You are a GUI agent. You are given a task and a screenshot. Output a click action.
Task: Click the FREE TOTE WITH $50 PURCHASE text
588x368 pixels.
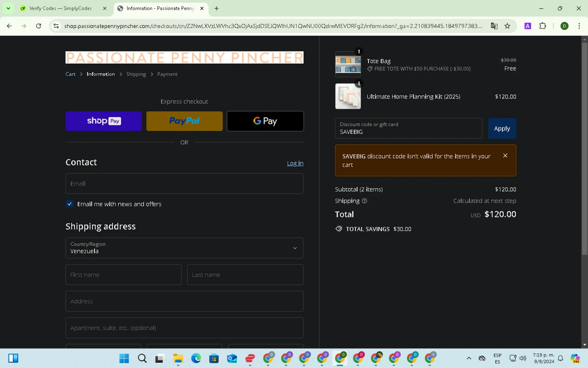click(x=422, y=69)
